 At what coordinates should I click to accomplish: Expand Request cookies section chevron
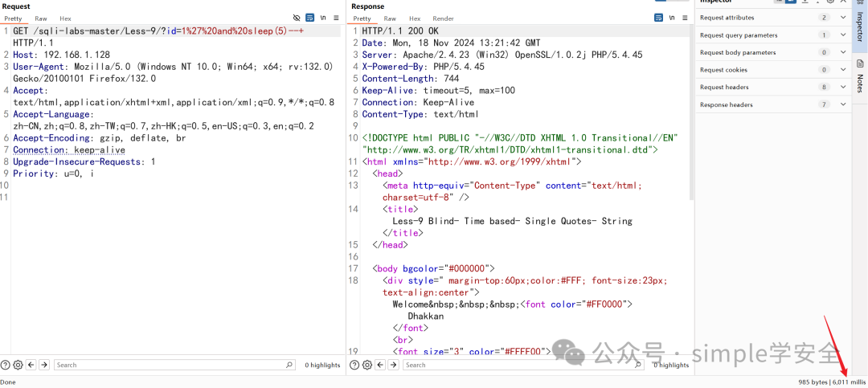coord(843,70)
